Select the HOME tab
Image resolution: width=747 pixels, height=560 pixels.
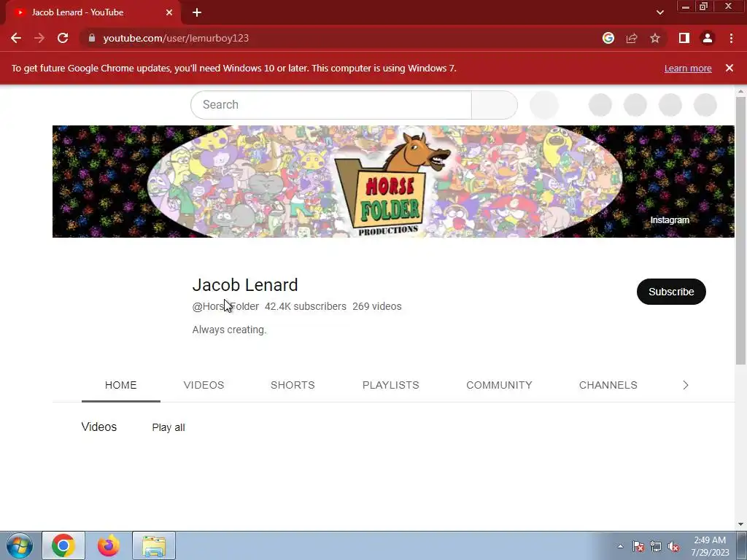tap(121, 385)
